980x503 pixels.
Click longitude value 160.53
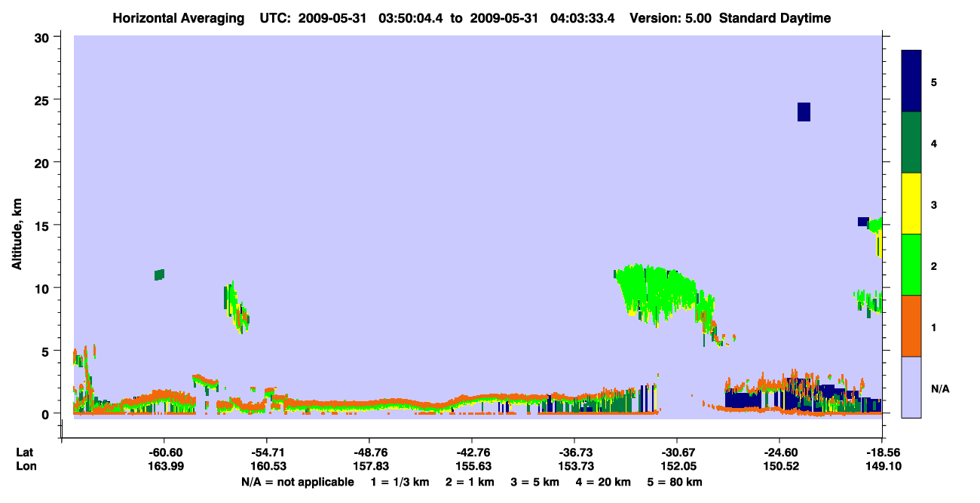(267, 466)
